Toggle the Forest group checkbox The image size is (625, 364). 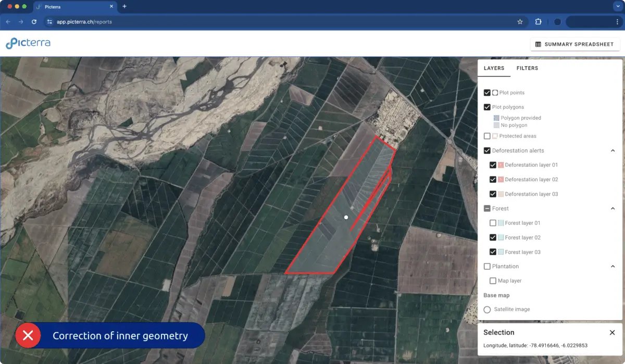(487, 208)
